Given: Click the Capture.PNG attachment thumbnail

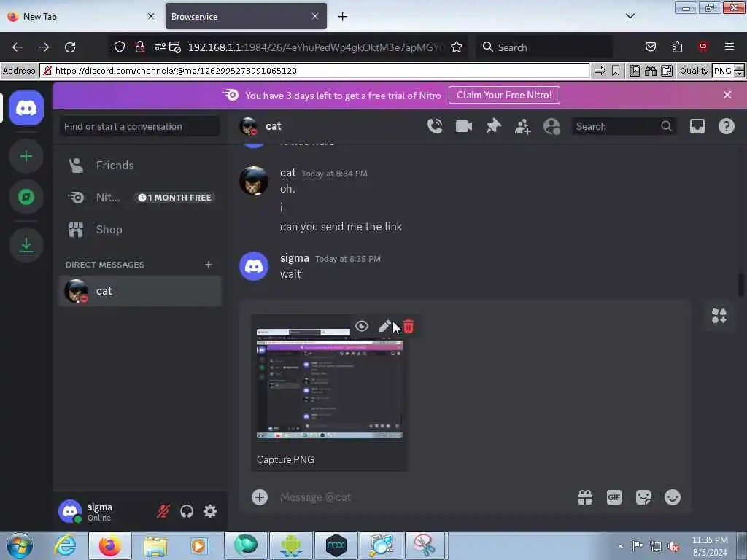Looking at the screenshot, I should (x=330, y=383).
